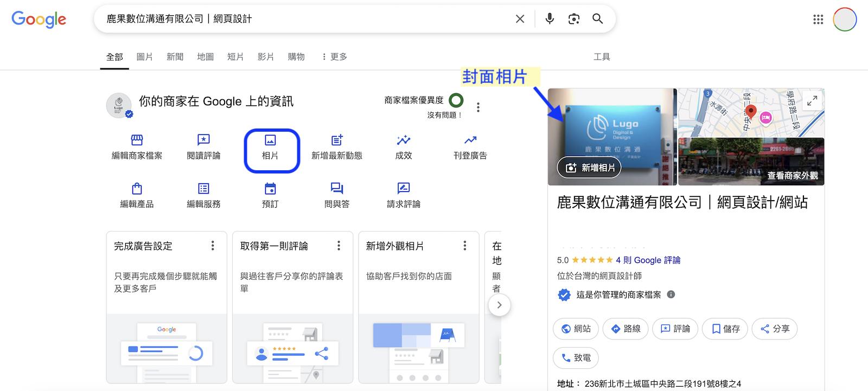The width and height of the screenshot is (868, 391).
Task: Click 商家檔案優異度 label
Action: coord(414,100)
